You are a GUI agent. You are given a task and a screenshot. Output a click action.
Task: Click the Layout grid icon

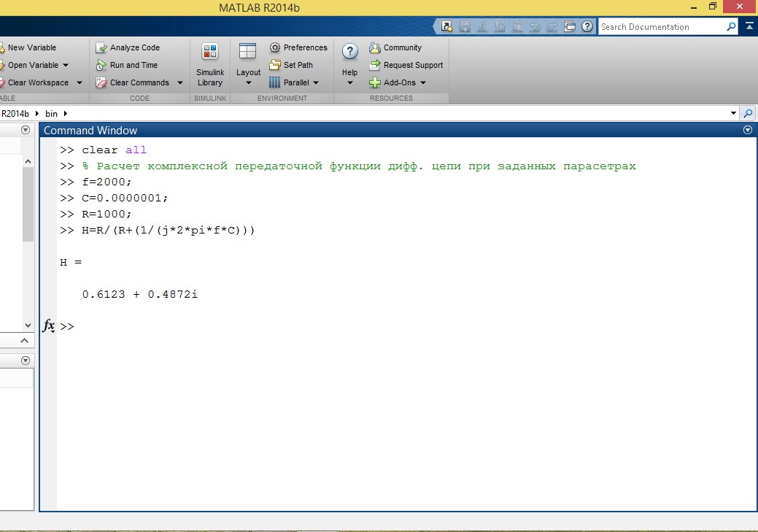(x=247, y=51)
